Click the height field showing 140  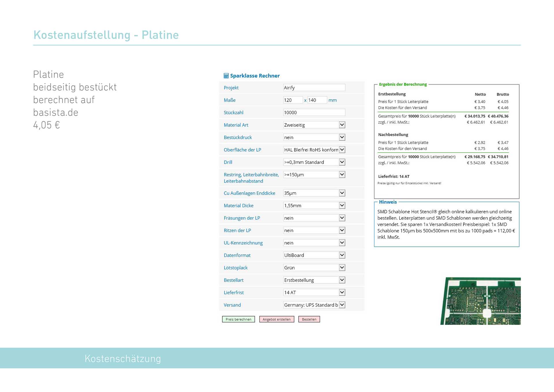317,100
